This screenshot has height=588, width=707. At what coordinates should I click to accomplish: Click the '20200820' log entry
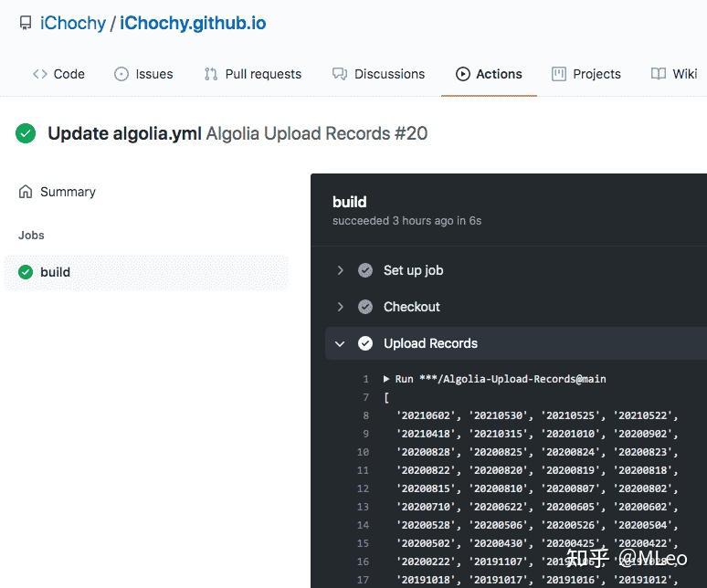pos(498,470)
